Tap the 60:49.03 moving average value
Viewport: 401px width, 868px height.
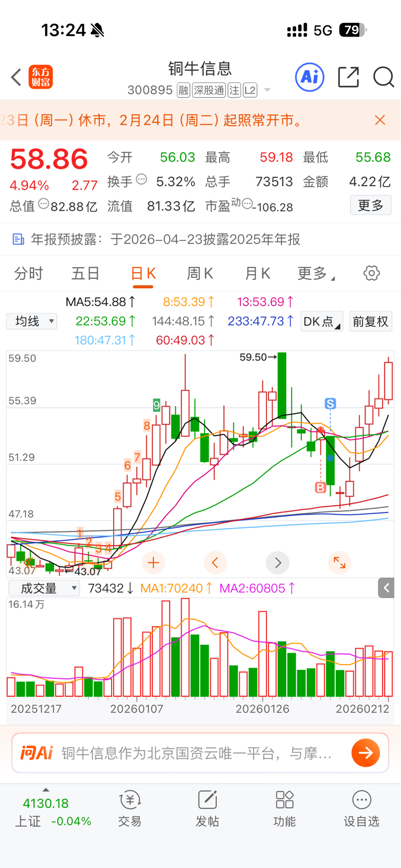click(185, 340)
